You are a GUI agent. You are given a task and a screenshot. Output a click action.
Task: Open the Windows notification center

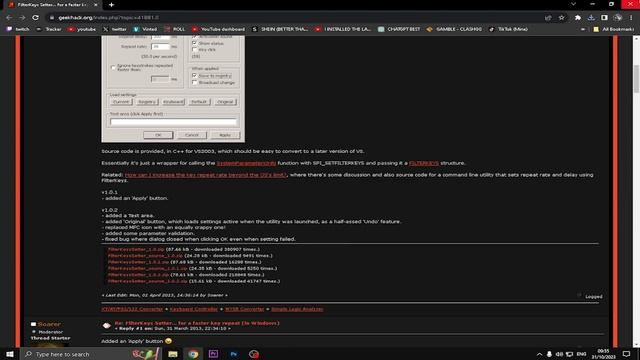click(x=627, y=354)
